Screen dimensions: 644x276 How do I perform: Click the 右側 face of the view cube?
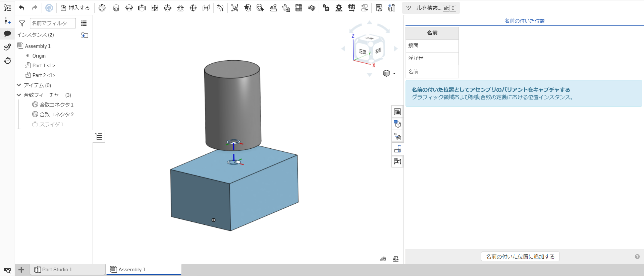378,51
